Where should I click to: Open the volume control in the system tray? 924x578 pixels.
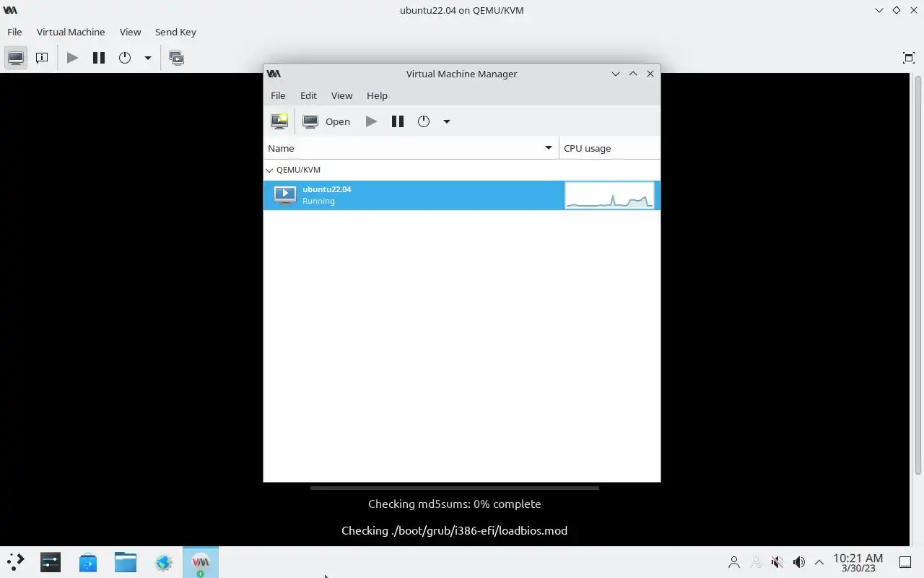pos(799,562)
